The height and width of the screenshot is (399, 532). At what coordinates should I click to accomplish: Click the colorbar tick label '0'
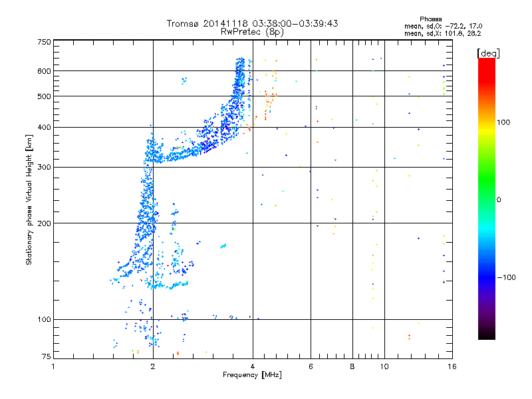499,200
